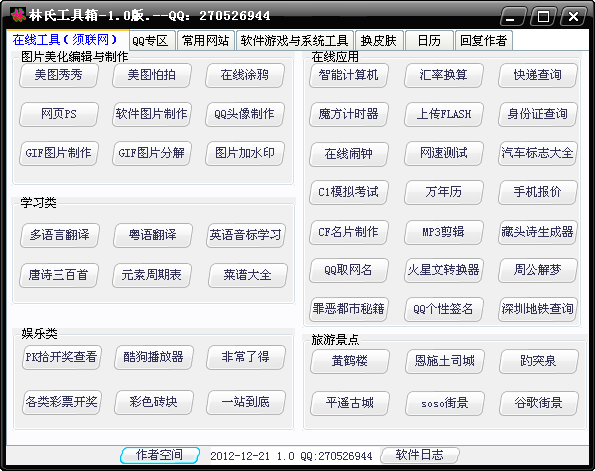The height and width of the screenshot is (471, 595).
Task: Click PK拾开奖查看 button
Action: (61, 357)
